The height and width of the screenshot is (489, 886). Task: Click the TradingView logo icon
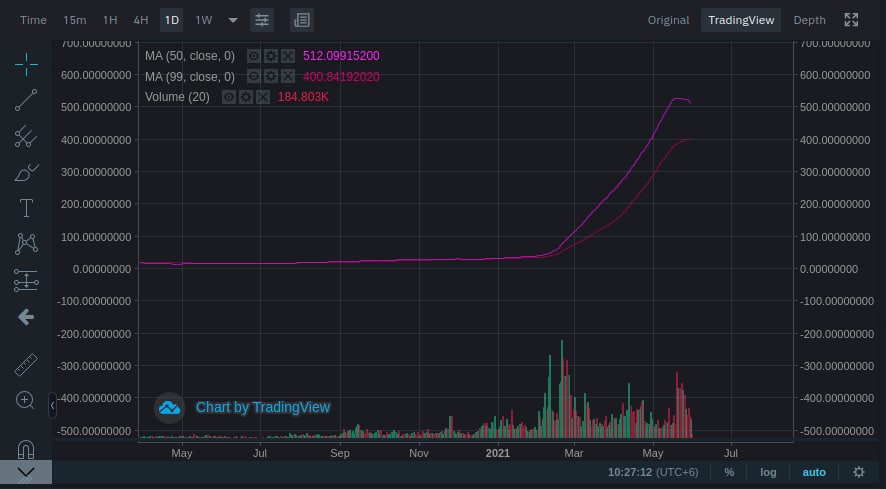tap(169, 408)
